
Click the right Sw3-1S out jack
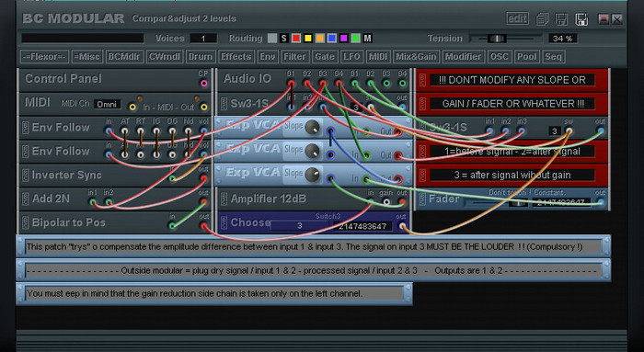[x=601, y=131]
